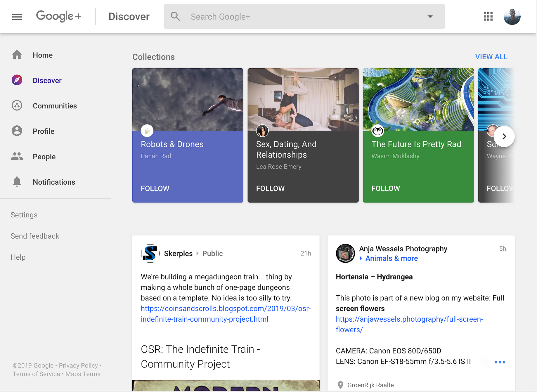Click VIEW ALL collections
This screenshot has width=537, height=392.
click(x=491, y=57)
